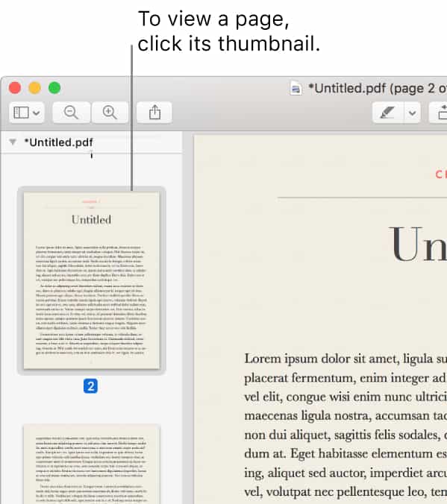Click the zoom in magnifier button
This screenshot has height=504, width=447.
pos(110,113)
